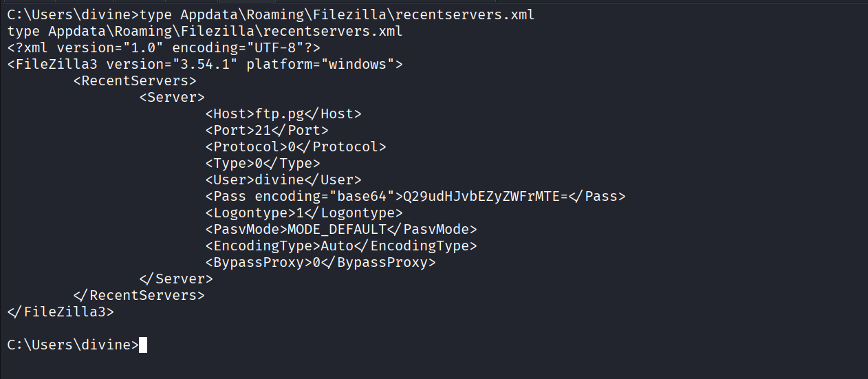Click the Protocol line in the output

pyautogui.click(x=296, y=147)
